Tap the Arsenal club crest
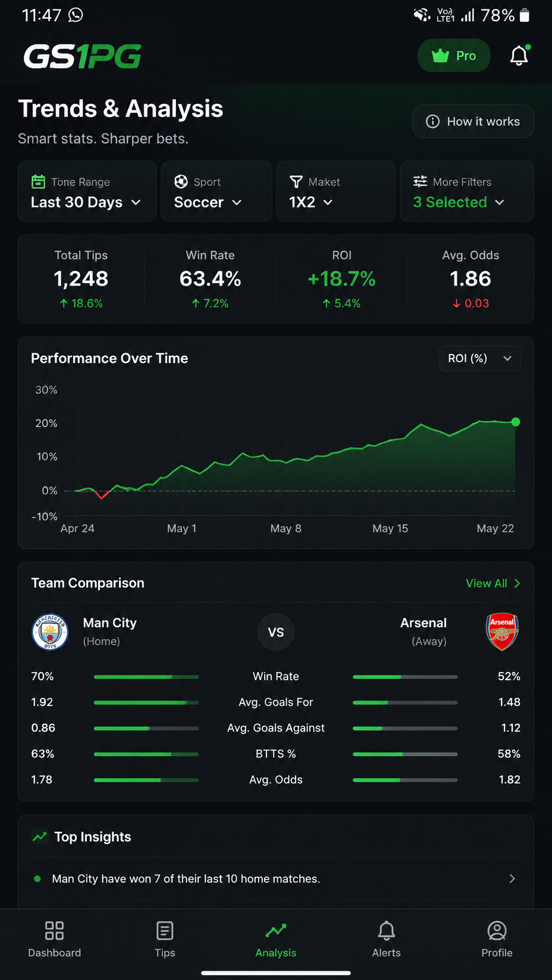The width and height of the screenshot is (552, 980). tap(502, 632)
